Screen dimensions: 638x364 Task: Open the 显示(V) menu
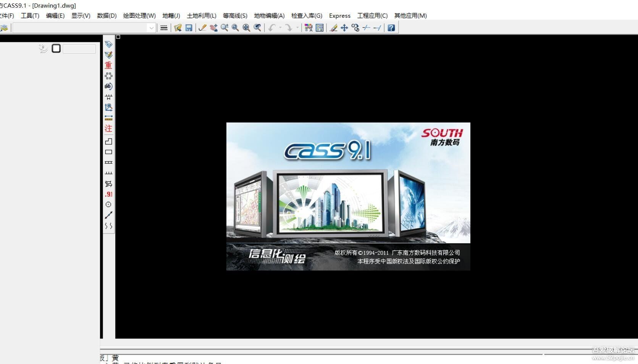tap(81, 16)
